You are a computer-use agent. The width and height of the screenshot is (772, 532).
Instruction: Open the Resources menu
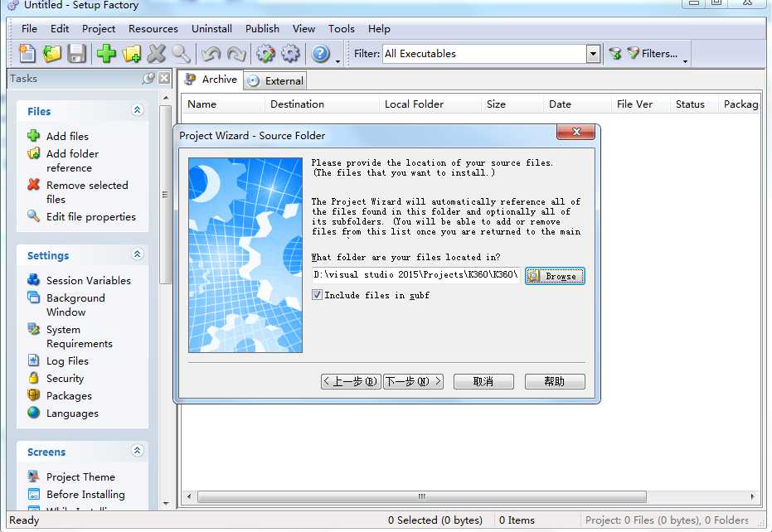point(153,28)
